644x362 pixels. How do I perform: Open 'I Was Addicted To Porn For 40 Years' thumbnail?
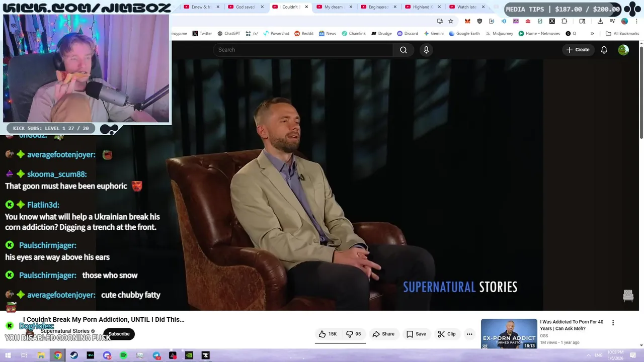(509, 334)
